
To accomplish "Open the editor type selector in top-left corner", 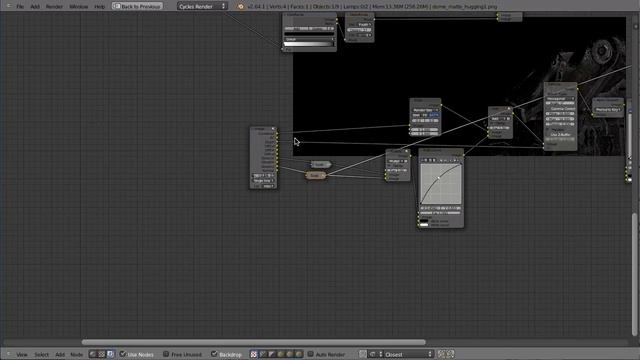I will [8, 6].
